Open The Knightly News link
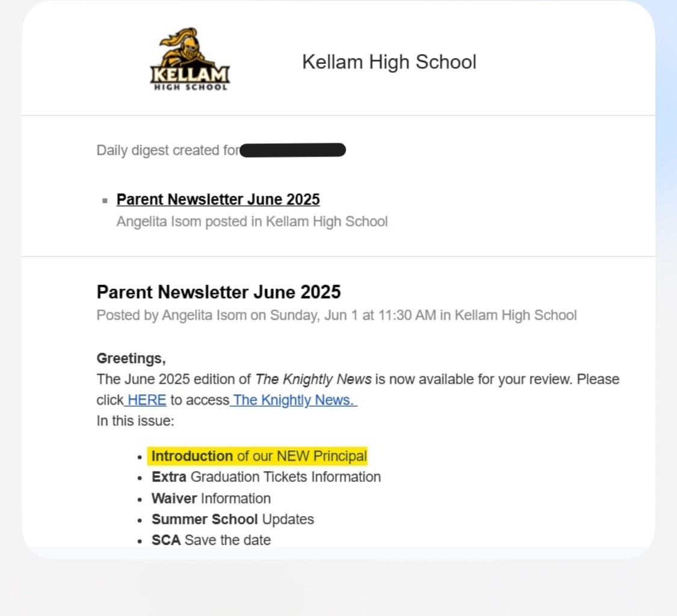The image size is (677, 616). click(x=294, y=400)
